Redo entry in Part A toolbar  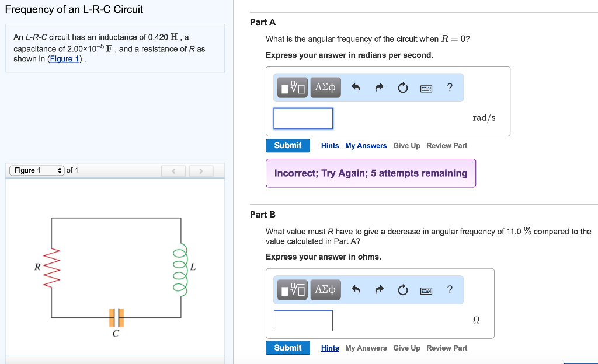click(379, 88)
